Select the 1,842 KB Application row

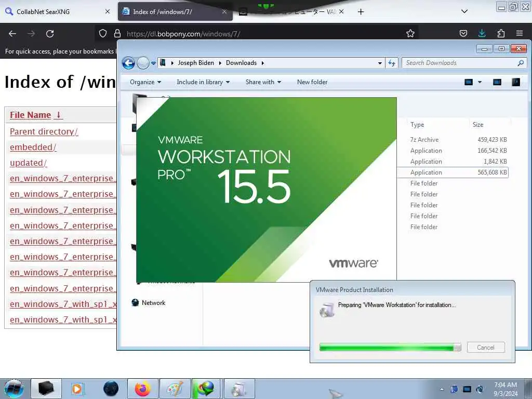[x=453, y=162]
